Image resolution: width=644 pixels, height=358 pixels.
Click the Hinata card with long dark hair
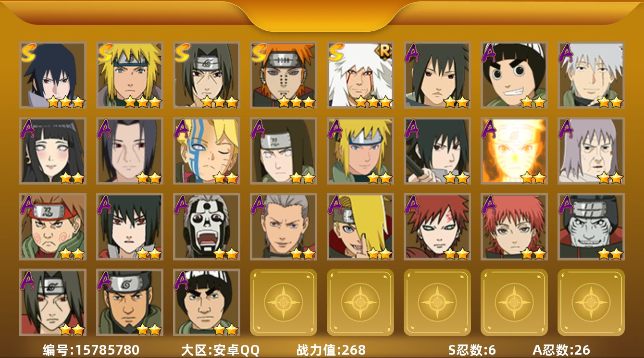tap(53, 151)
